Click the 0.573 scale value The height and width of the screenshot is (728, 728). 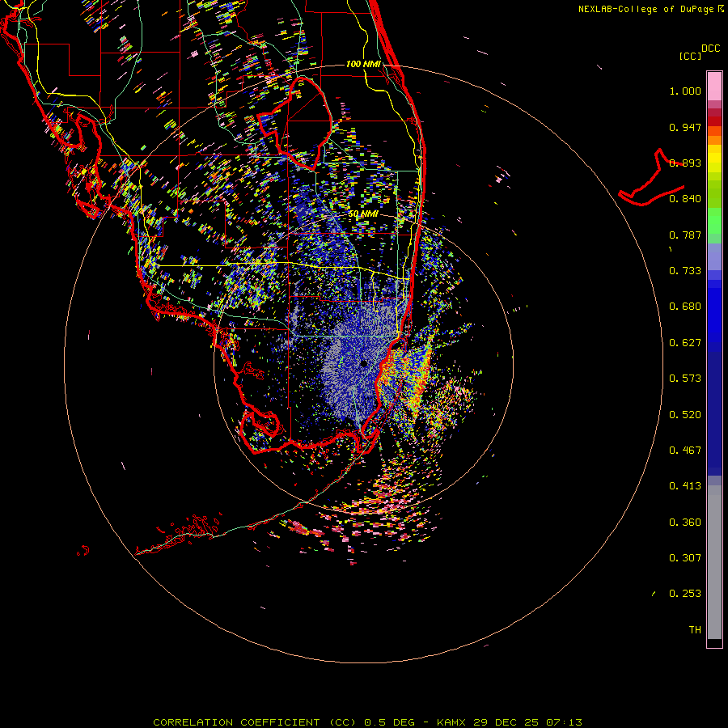pyautogui.click(x=685, y=379)
